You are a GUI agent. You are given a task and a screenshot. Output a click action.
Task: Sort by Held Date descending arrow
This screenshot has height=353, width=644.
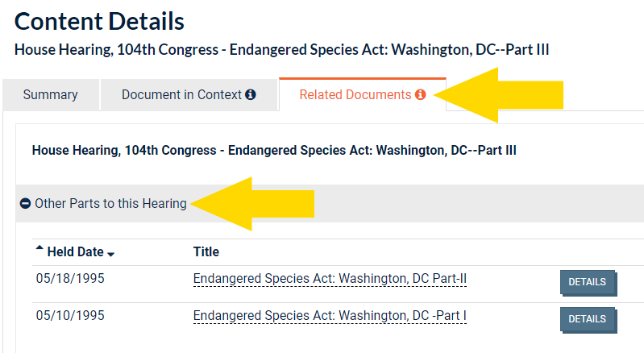(111, 255)
